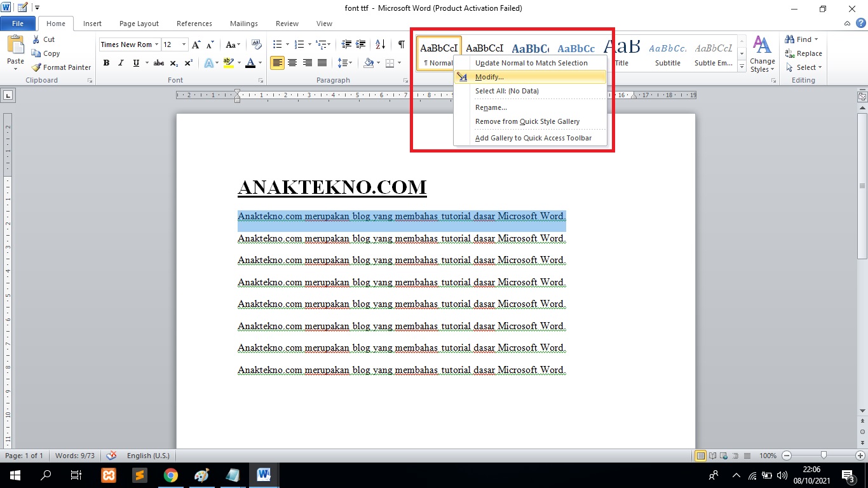Open the Font dialog launcher

[261, 81]
